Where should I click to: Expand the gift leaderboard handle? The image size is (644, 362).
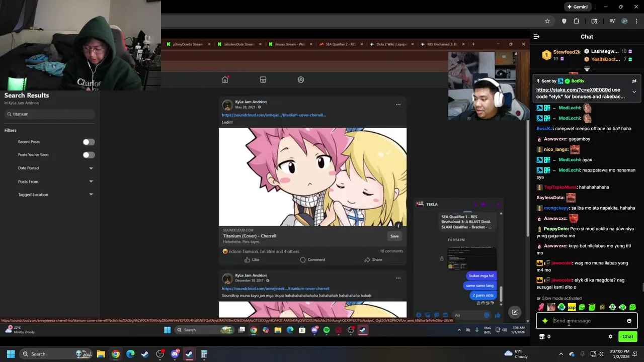point(587,69)
